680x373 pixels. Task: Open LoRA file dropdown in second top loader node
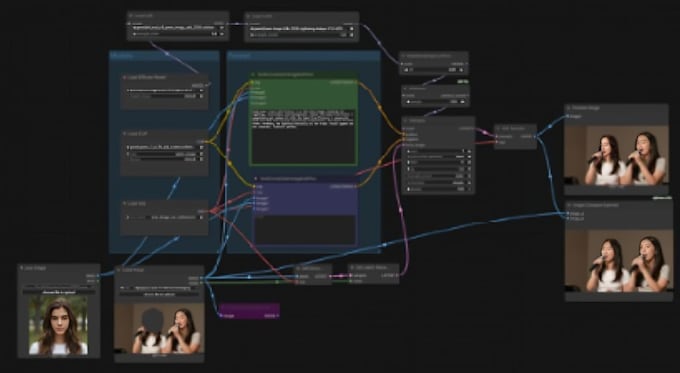[x=301, y=29]
